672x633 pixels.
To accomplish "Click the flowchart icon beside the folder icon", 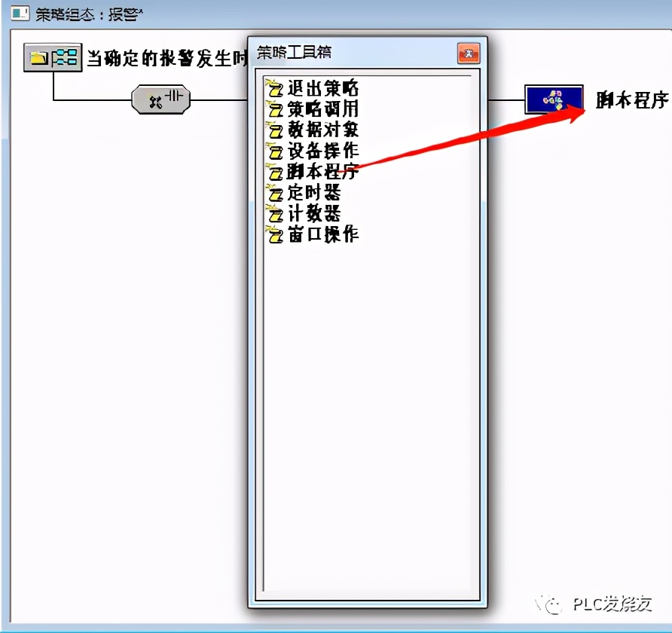I will point(66,57).
